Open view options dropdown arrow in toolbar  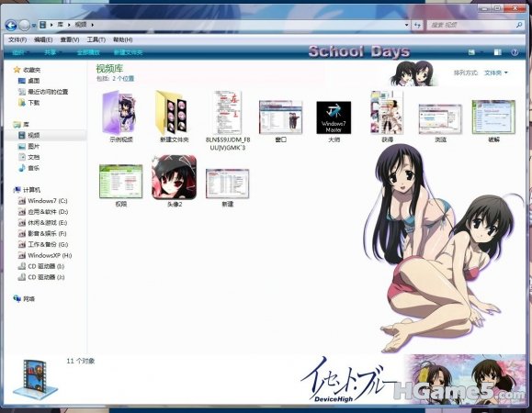click(x=481, y=52)
